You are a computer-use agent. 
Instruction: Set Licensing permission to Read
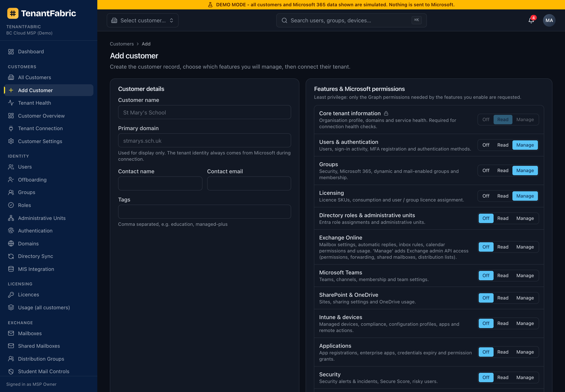pos(503,196)
